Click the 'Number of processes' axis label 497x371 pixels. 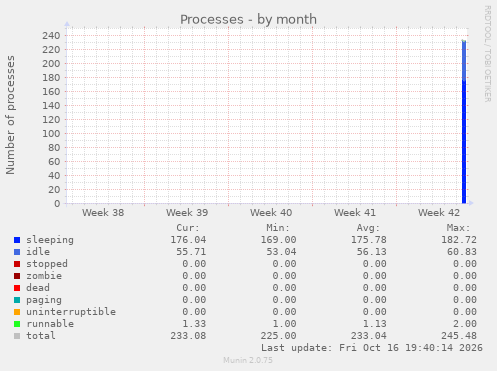(10, 115)
